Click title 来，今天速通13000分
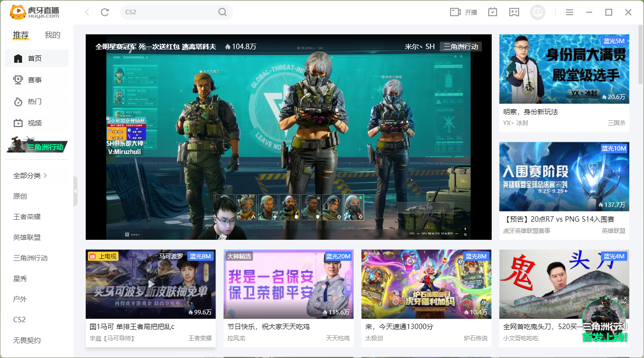This screenshot has height=358, width=644. [400, 327]
